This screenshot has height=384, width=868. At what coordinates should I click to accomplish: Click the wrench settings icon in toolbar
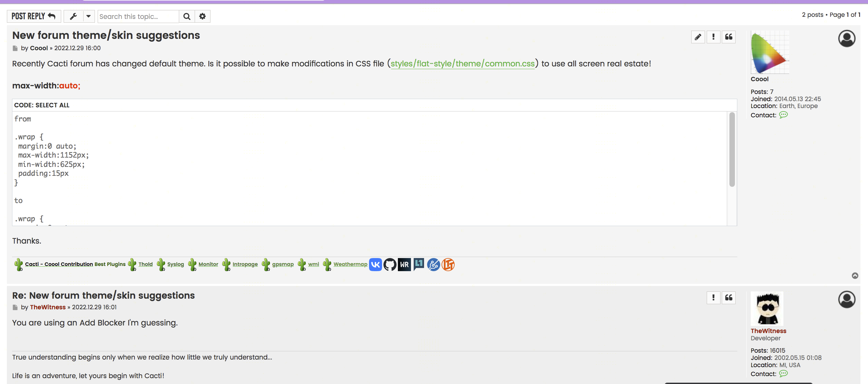pos(74,16)
